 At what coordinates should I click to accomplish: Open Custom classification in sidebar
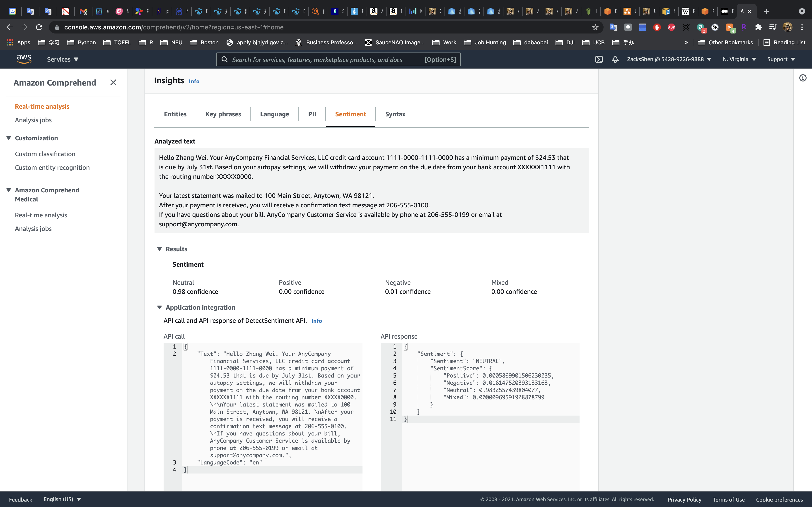(45, 154)
